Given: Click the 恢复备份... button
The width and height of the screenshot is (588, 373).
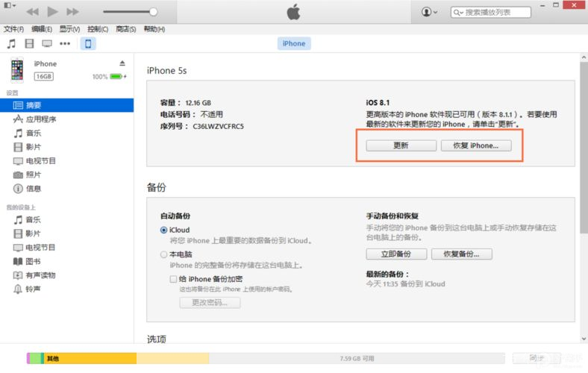Looking at the screenshot, I should click(462, 254).
